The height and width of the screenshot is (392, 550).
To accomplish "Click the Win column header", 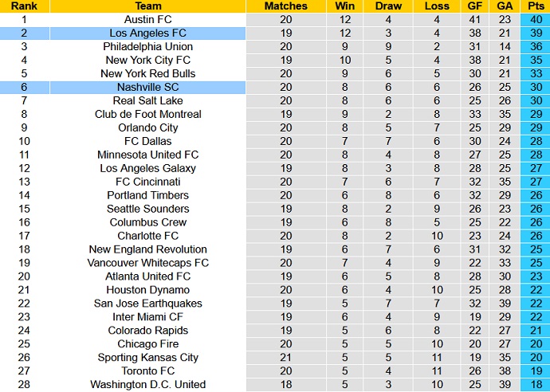I will [344, 6].
